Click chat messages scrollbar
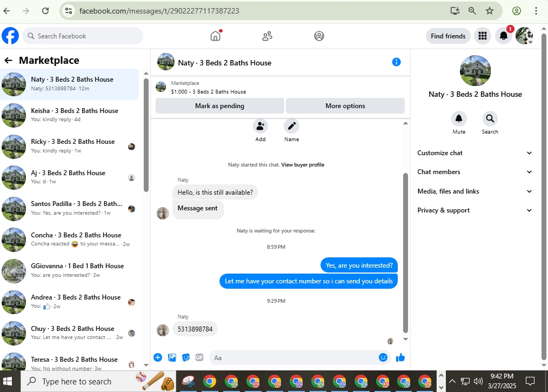 pos(405,253)
